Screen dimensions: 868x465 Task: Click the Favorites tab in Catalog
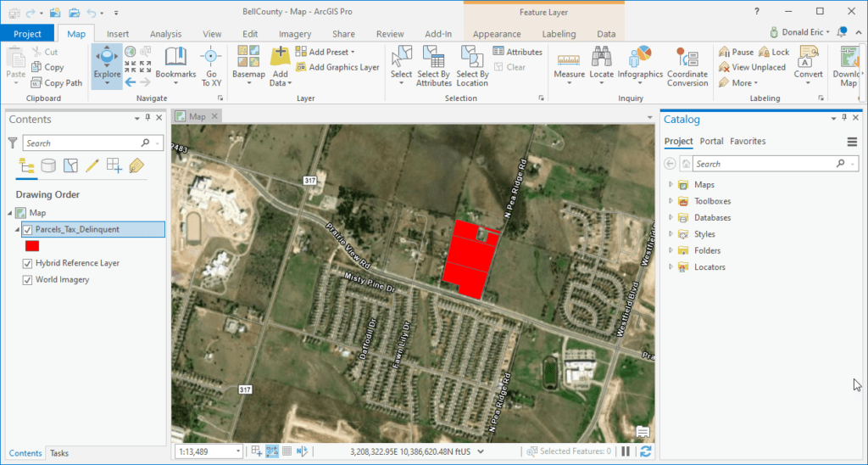pos(748,142)
